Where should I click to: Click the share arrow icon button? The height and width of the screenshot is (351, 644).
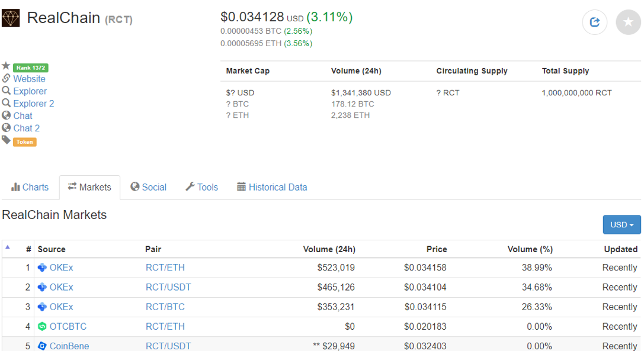pyautogui.click(x=594, y=22)
